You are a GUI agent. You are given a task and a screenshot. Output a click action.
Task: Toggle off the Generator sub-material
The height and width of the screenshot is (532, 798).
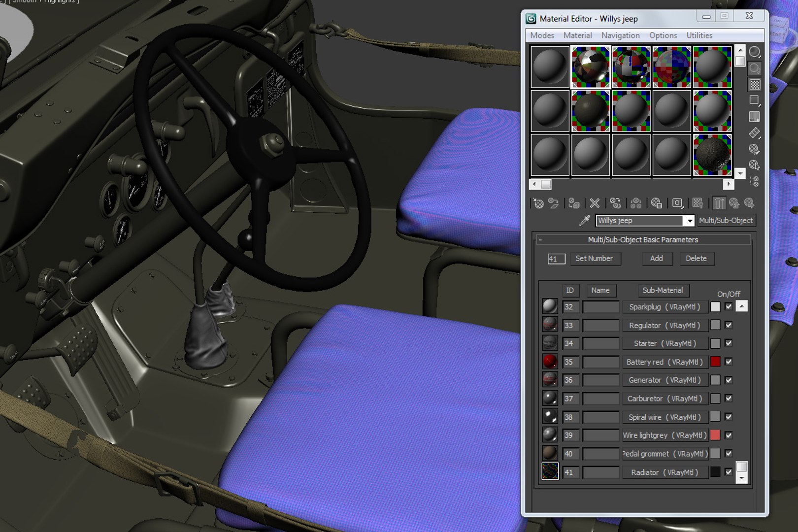pyautogui.click(x=729, y=380)
